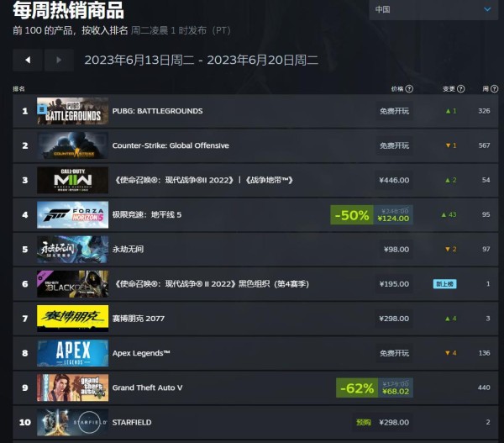Click the weeks column help icon
Image resolution: width=504 pixels, height=443 pixels.
tap(495, 89)
